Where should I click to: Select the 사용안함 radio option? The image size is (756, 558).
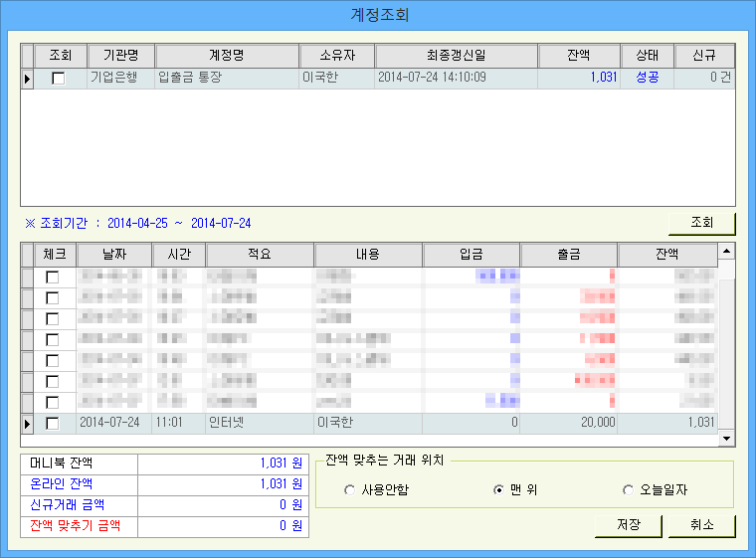click(349, 489)
